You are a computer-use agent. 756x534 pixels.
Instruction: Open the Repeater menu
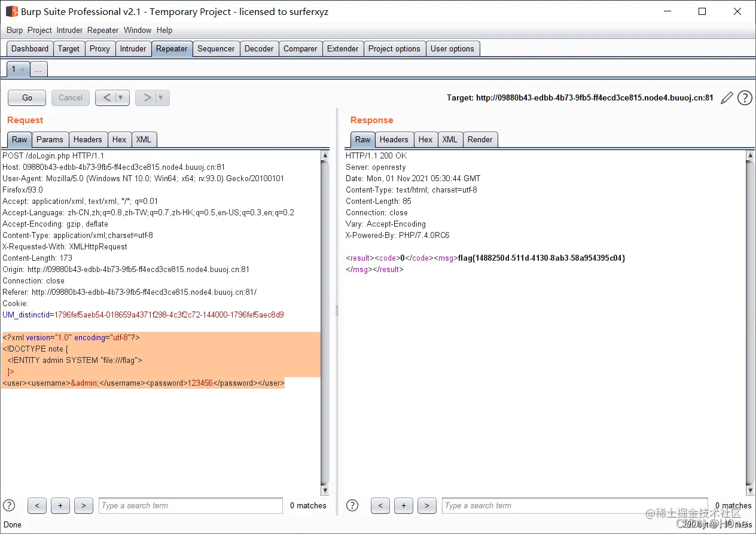tap(103, 30)
